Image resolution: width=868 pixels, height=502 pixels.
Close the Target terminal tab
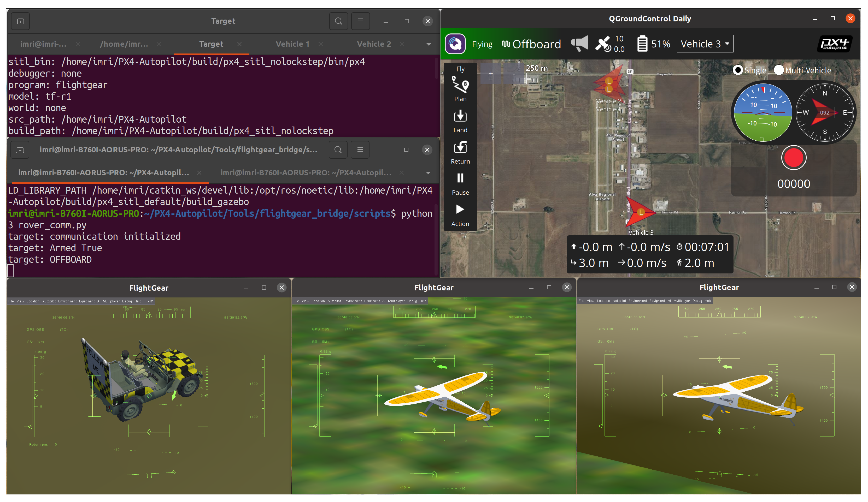click(x=239, y=44)
